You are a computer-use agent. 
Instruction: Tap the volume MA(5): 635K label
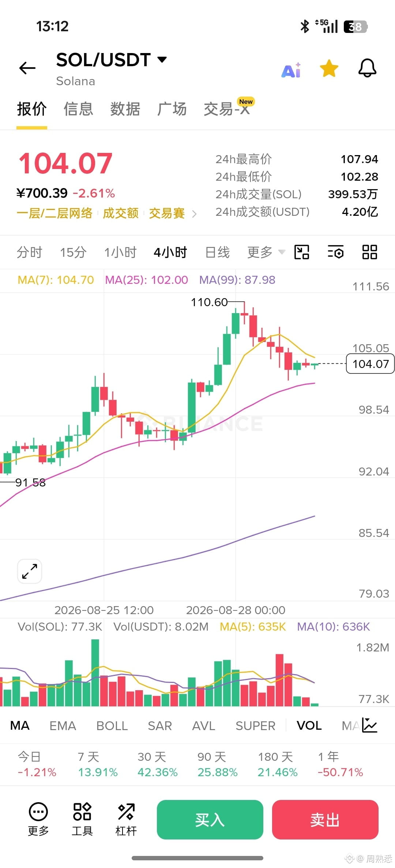pos(253,627)
